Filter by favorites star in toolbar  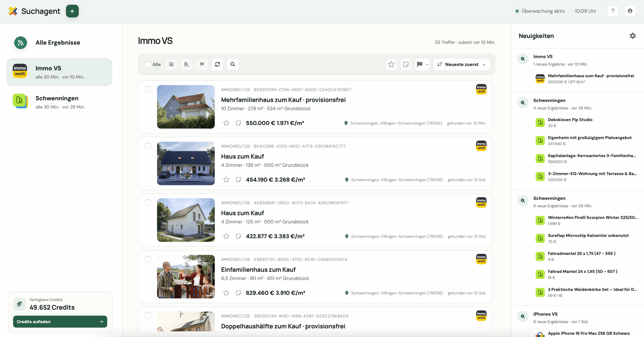[x=391, y=64]
